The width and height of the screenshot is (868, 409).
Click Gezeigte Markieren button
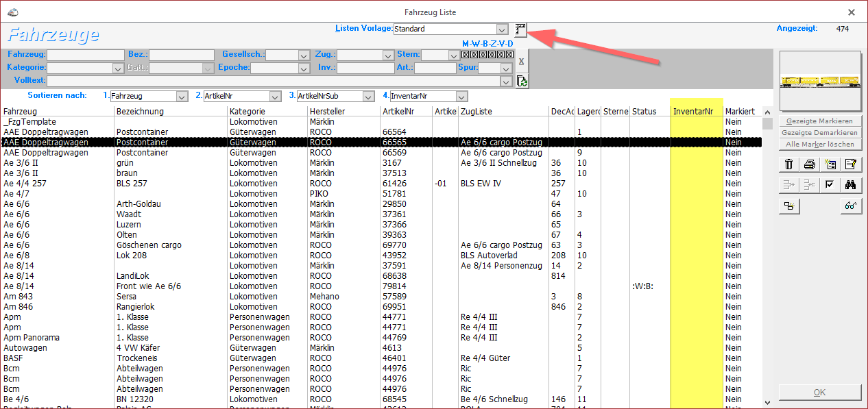coord(821,121)
